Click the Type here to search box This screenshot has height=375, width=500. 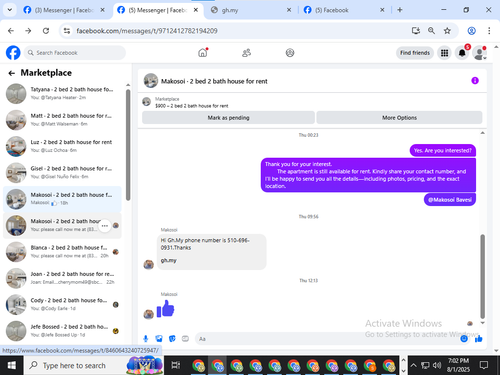coord(94,365)
